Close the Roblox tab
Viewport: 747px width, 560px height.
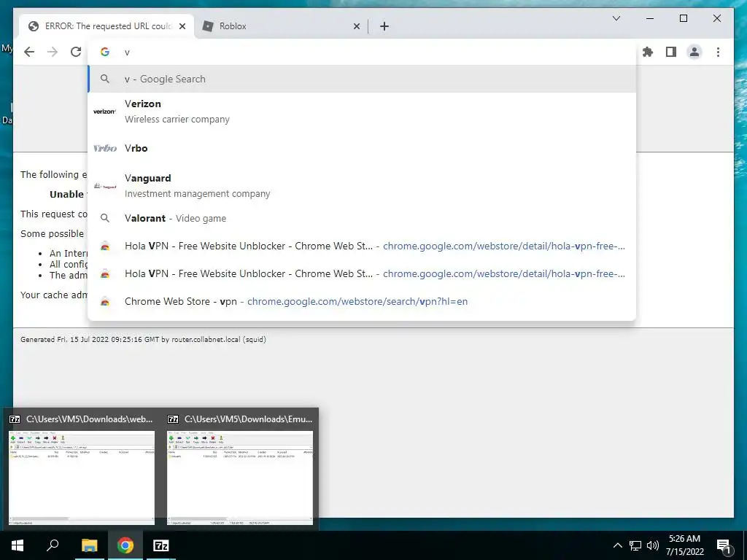point(356,26)
